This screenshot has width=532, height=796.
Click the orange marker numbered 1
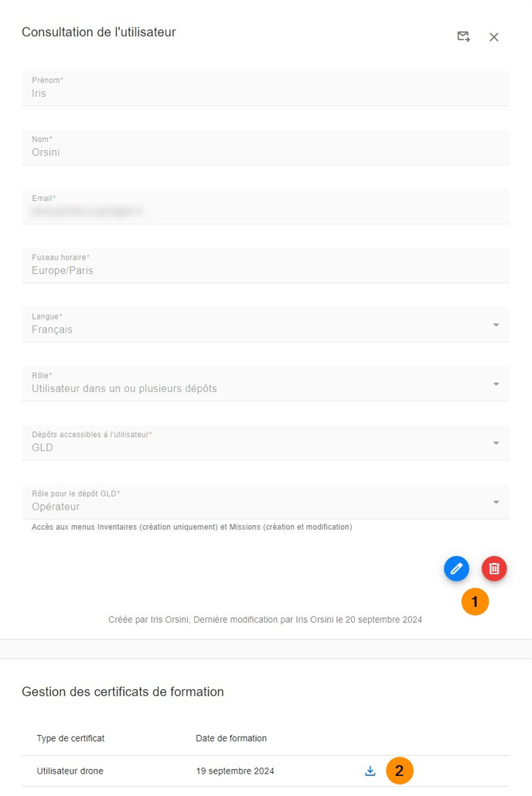tap(475, 602)
